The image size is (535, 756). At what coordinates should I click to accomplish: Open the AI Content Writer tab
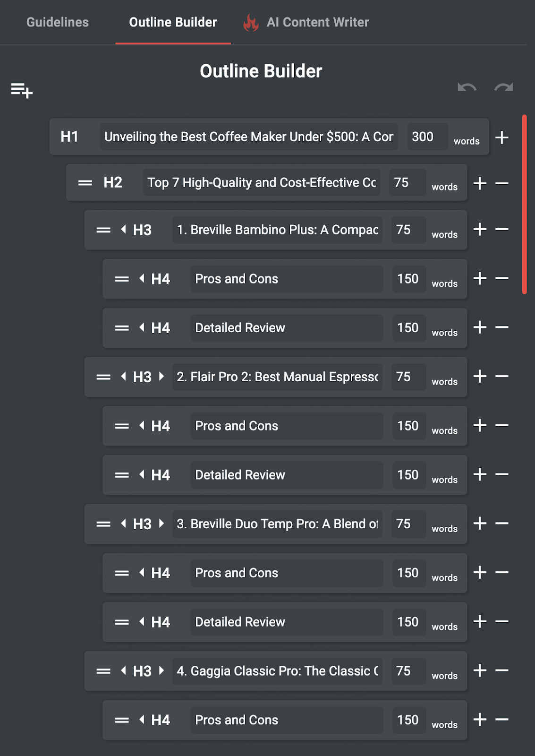click(x=318, y=22)
